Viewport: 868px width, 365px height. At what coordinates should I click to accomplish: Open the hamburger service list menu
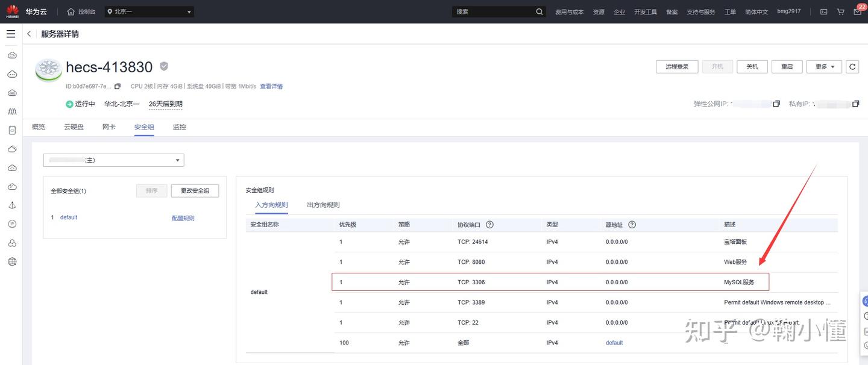tap(11, 34)
